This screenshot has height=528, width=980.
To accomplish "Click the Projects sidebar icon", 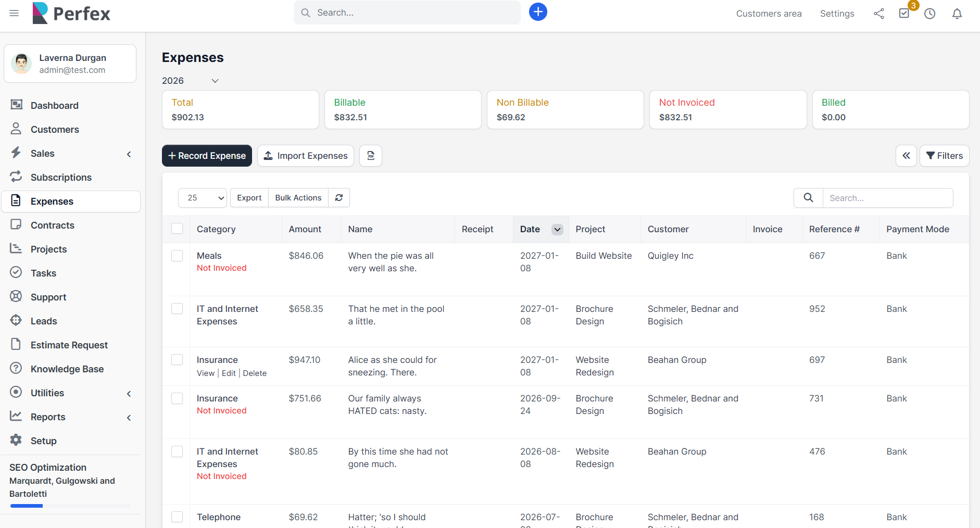I will click(16, 248).
